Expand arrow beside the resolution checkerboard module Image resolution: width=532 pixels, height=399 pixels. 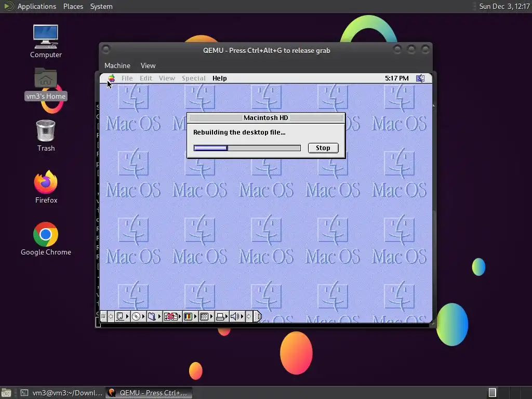(x=211, y=316)
